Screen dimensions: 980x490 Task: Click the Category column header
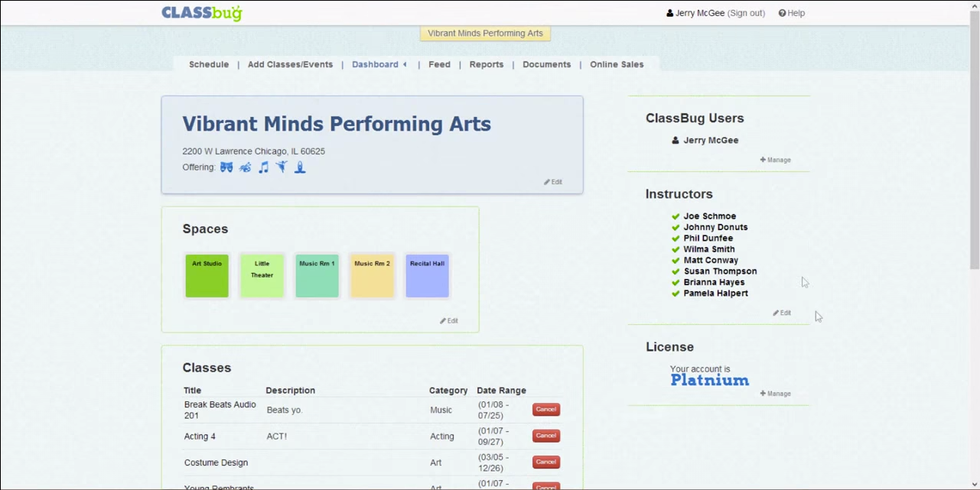coord(448,391)
